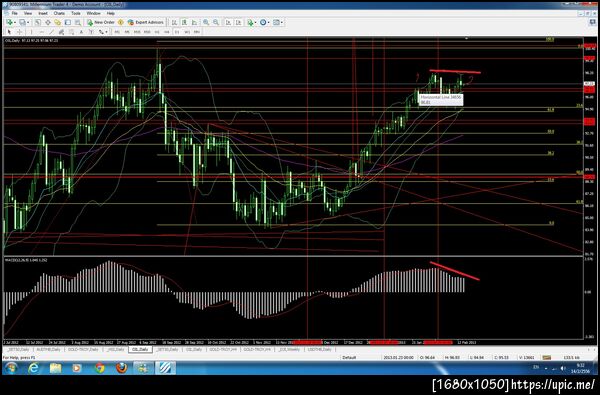Click the Zoom In magnifier
Viewport: 600px width, 395px height.
tap(206, 22)
